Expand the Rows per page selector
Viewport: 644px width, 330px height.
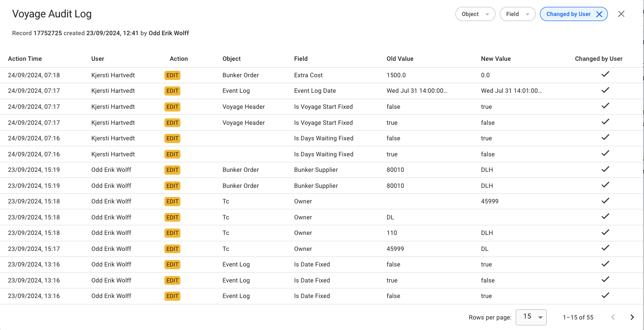[x=531, y=317]
